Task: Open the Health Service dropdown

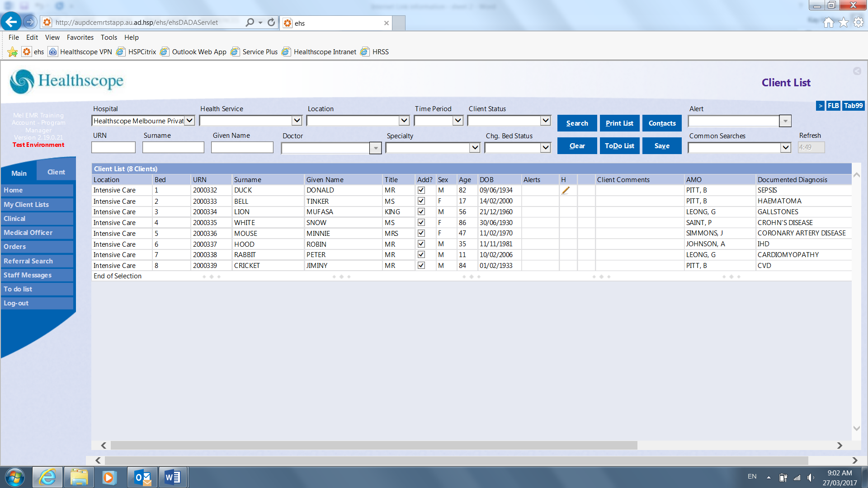Action: (x=297, y=121)
